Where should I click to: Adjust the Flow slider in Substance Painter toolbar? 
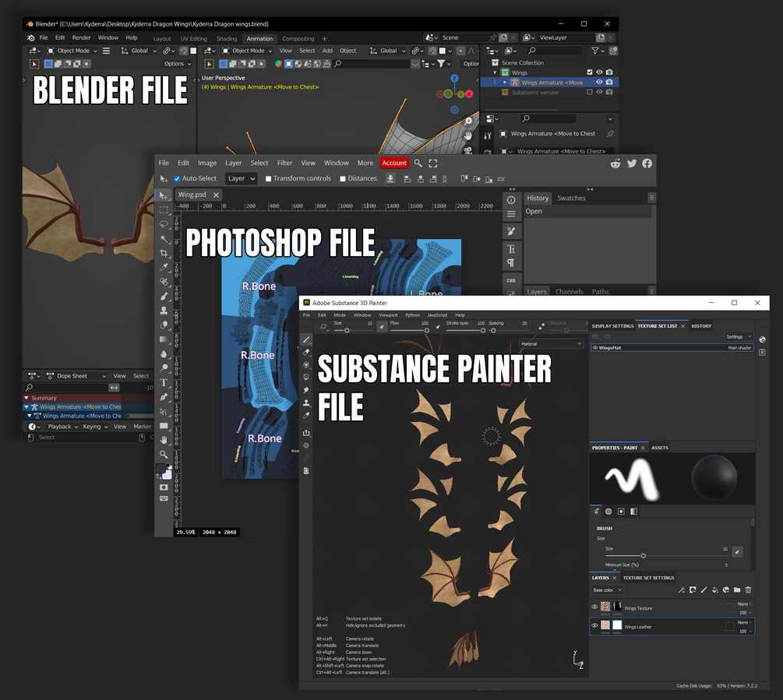(x=410, y=330)
